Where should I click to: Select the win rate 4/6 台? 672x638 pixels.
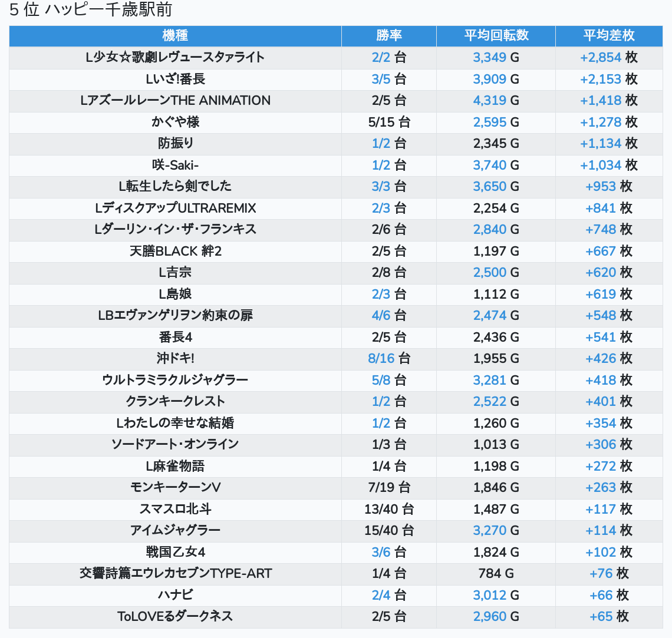point(388,316)
